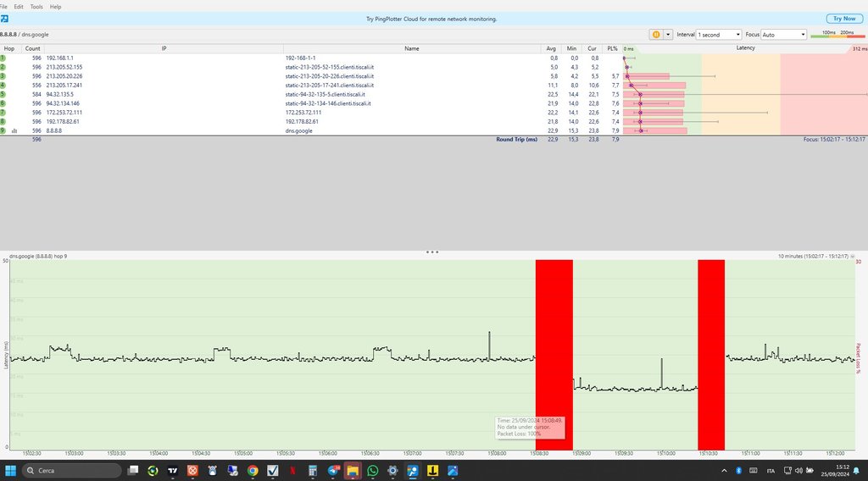
Task: Toggle the graph icon on hop 9 row
Action: coord(14,131)
